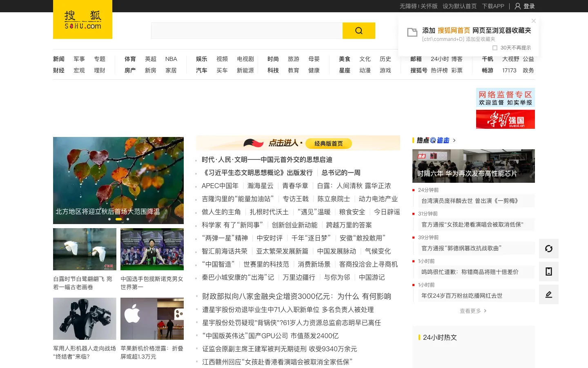Image resolution: width=588 pixels, height=368 pixels.
Task: Close the bookmark prompt popup
Action: tap(533, 21)
